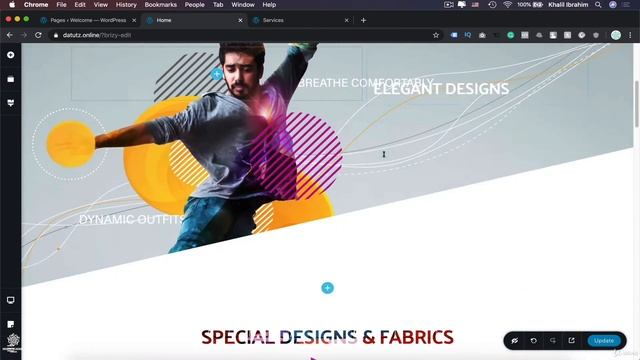
Task: Open the Bookmarks menu
Action: point(160,4)
